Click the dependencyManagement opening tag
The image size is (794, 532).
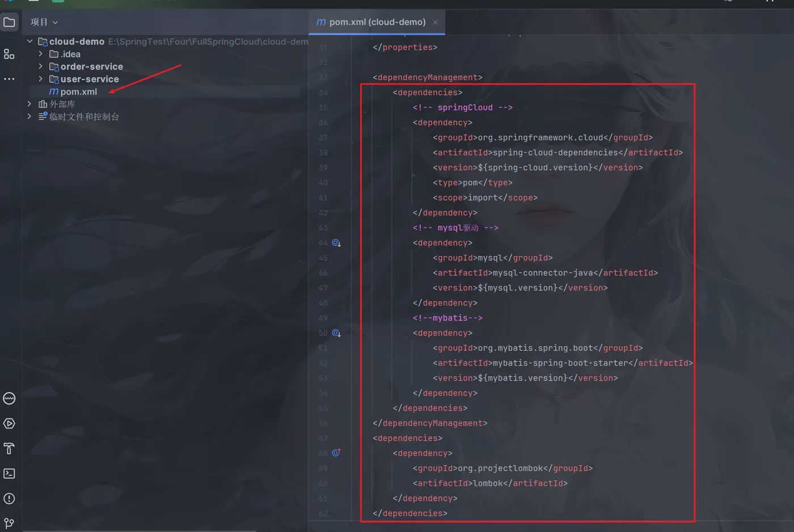[428, 77]
